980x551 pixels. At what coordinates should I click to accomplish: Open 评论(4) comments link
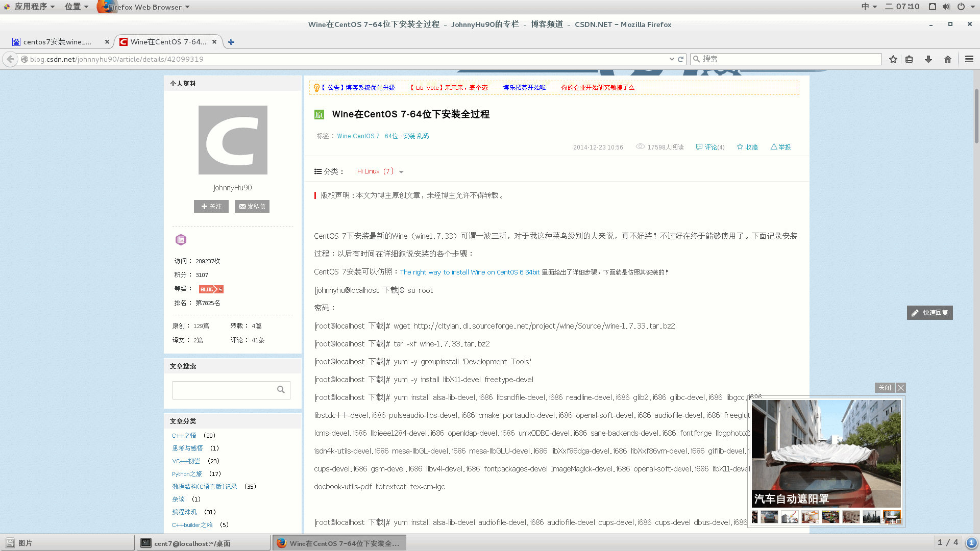710,147
